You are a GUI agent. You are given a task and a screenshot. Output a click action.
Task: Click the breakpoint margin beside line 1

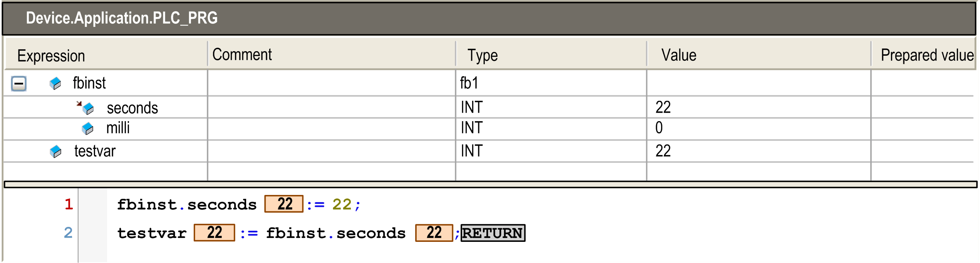pos(92,204)
